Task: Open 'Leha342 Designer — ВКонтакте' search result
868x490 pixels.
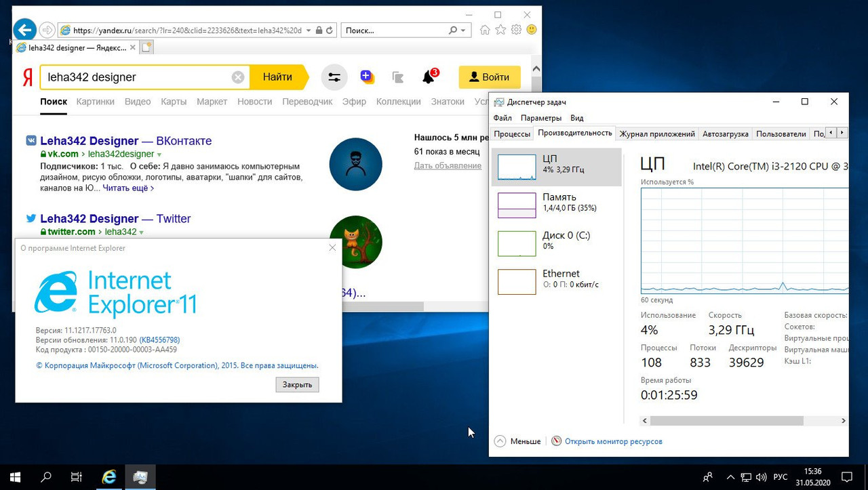Action: point(125,141)
